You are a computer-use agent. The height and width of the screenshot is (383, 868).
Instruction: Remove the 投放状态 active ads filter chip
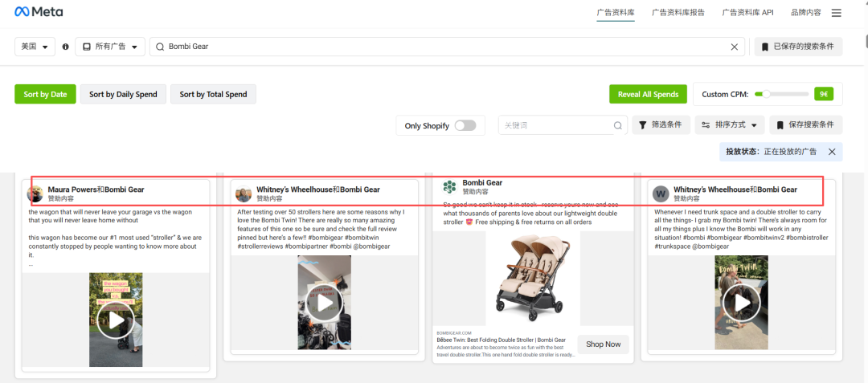coord(832,152)
